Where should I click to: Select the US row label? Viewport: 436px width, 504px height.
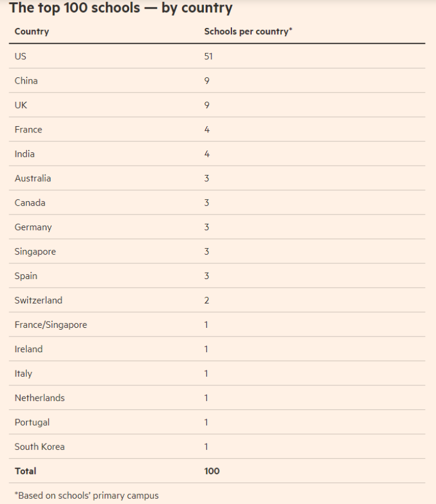click(20, 56)
